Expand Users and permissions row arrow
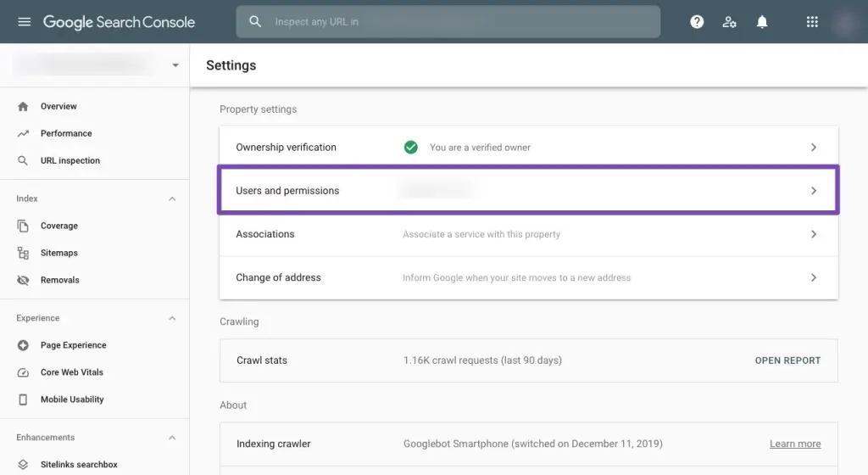The height and width of the screenshot is (475, 868). coord(814,191)
